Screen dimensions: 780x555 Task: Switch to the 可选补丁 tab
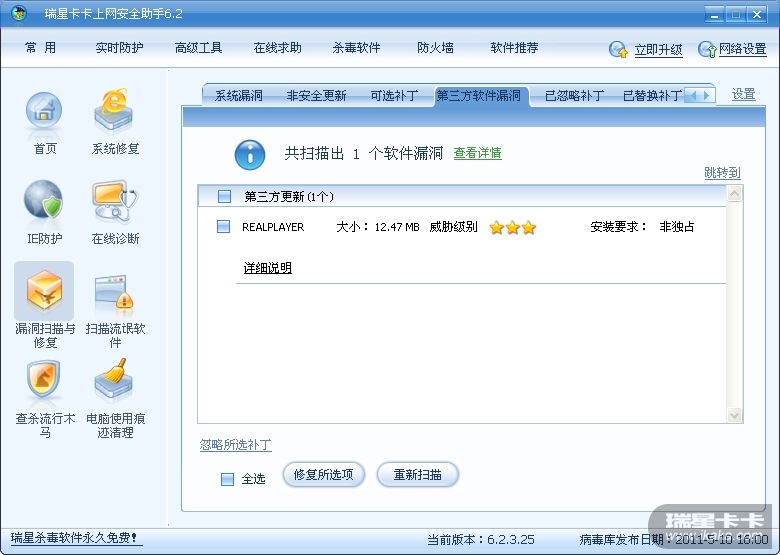pyautogui.click(x=394, y=95)
